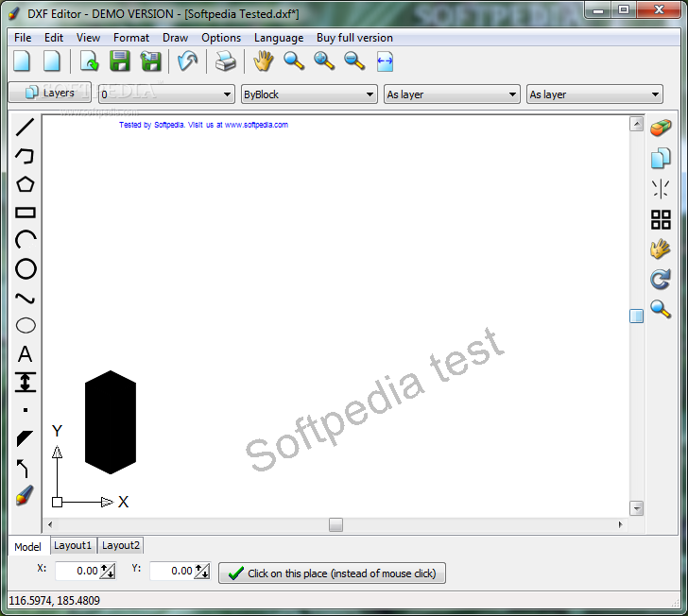
Task: Select the Polyline drawing tool
Action: (x=25, y=156)
